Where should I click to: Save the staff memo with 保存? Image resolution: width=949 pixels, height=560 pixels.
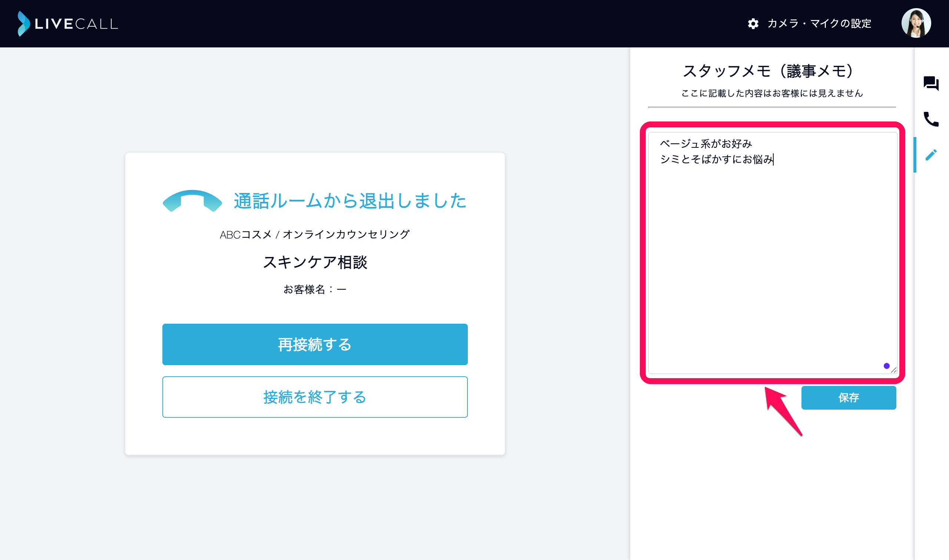click(x=848, y=397)
